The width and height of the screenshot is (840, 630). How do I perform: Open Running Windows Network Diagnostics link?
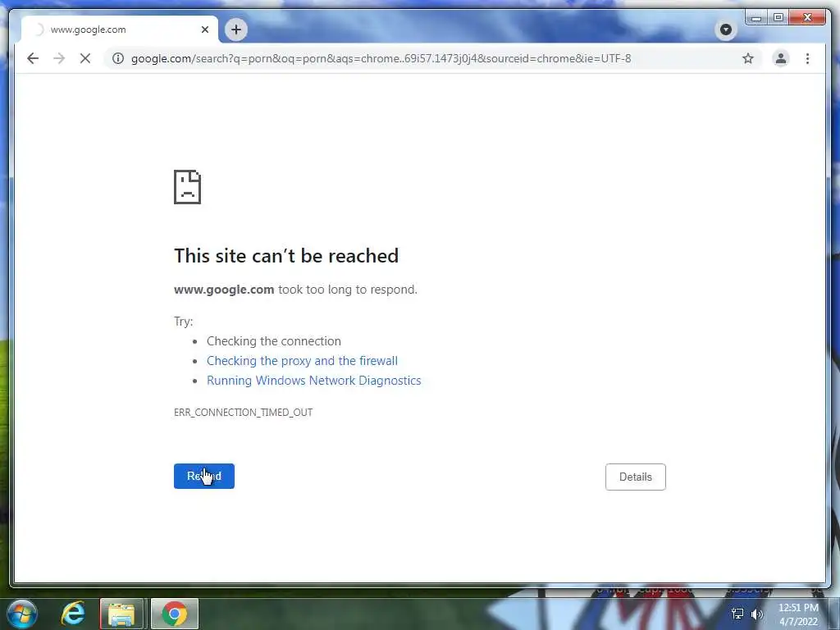click(x=314, y=381)
